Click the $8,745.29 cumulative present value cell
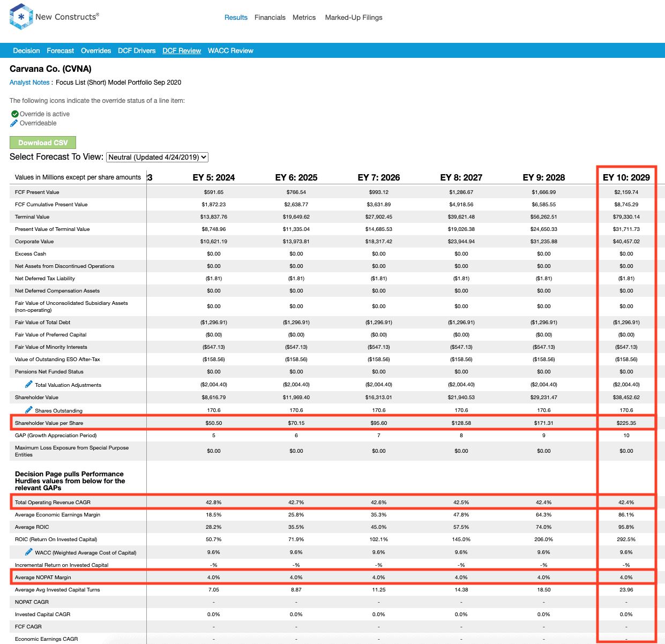Image resolution: width=665 pixels, height=644 pixels. tap(626, 205)
